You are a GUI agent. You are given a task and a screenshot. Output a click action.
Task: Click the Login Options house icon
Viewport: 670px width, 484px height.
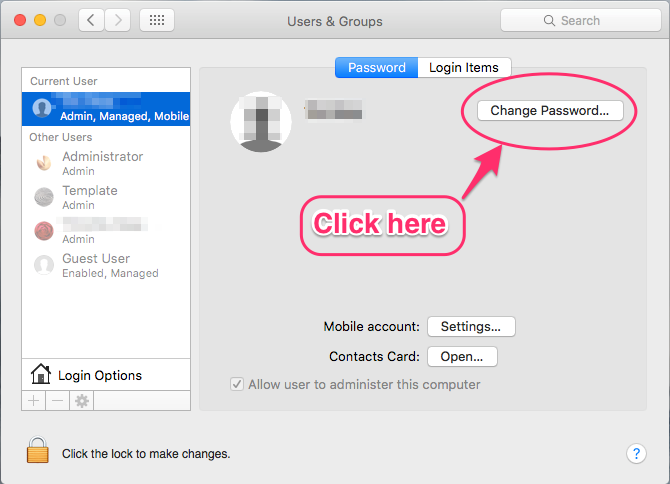click(x=41, y=373)
